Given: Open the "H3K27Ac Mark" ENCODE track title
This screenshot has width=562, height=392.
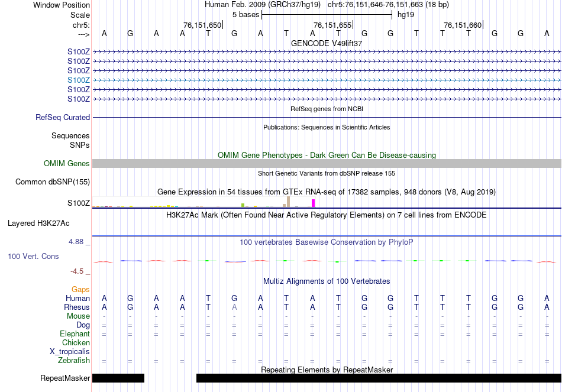Looking at the screenshot, I should coord(327,215).
